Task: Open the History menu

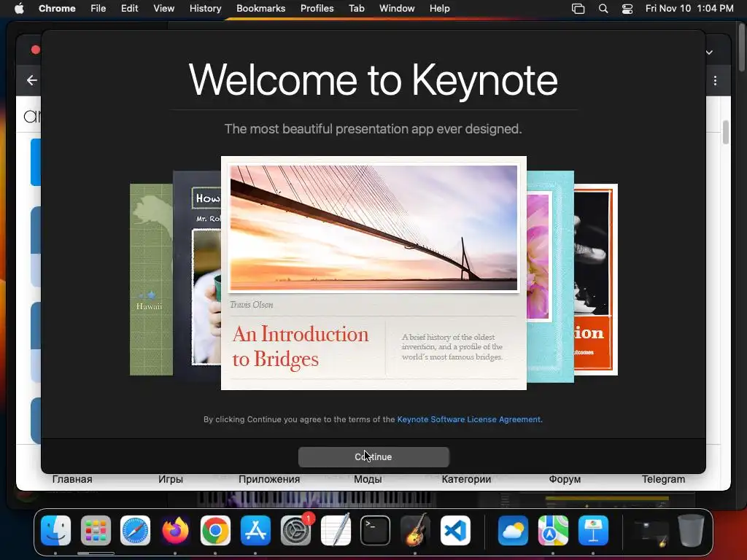Action: point(205,9)
